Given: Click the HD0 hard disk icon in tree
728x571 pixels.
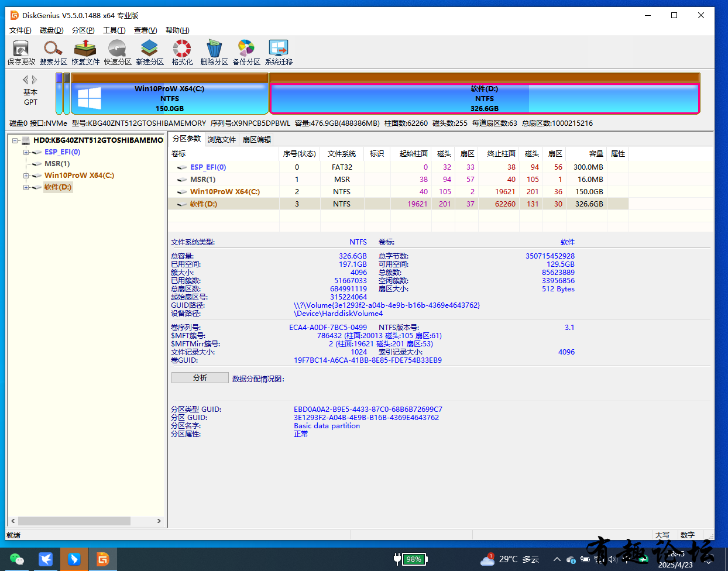Looking at the screenshot, I should coord(26,140).
